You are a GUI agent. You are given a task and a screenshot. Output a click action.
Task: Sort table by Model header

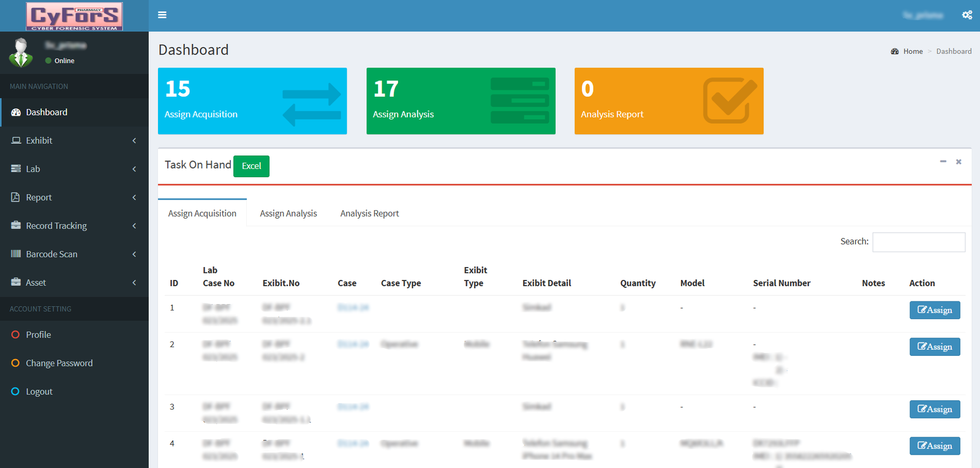point(692,283)
